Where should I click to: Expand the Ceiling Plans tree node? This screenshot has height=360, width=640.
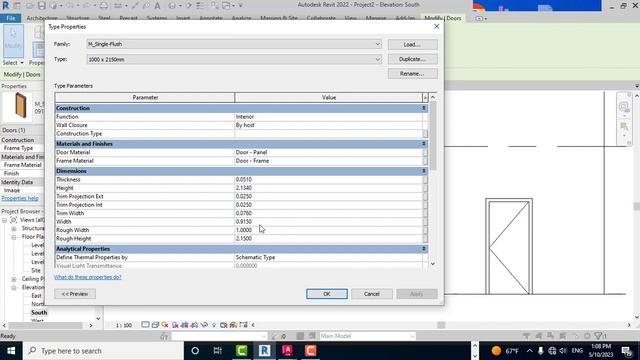tap(14, 279)
